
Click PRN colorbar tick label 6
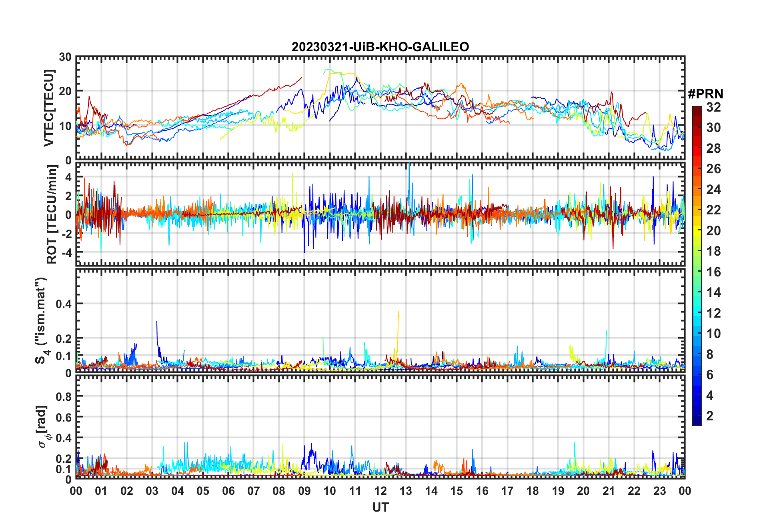710,375
